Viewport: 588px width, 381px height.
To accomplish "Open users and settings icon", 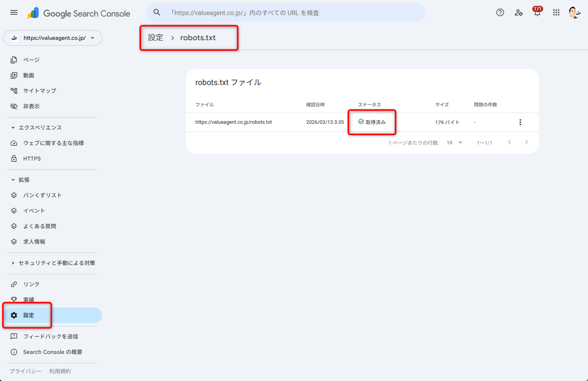I will point(519,12).
